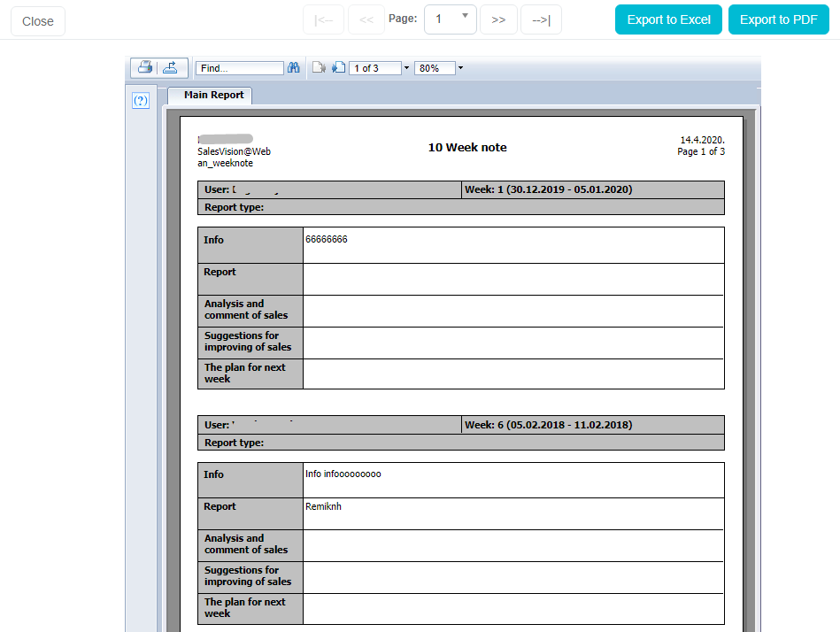Expand the 80% zoom dropdown arrow
840x632 pixels.
[x=460, y=68]
